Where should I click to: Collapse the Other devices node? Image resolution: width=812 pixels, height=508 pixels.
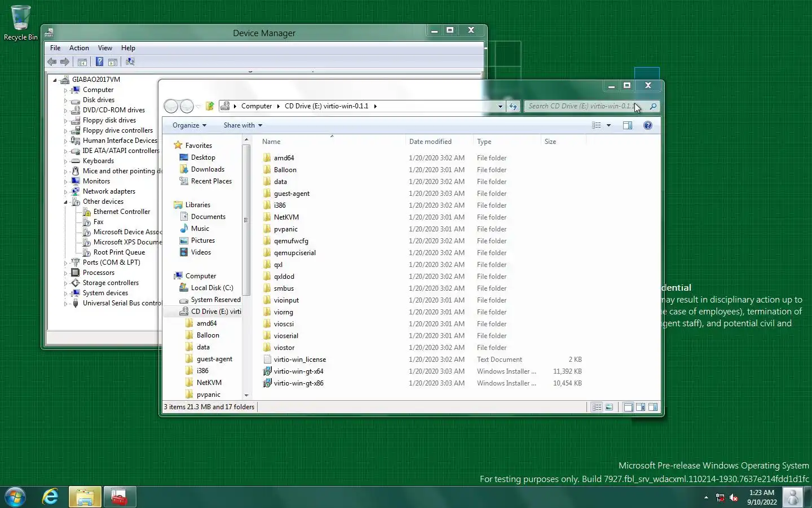65,202
